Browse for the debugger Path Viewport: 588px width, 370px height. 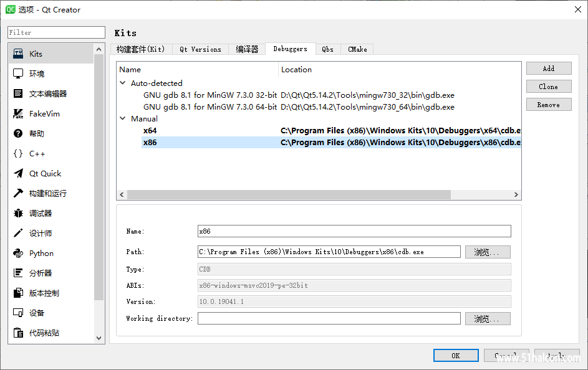pyautogui.click(x=488, y=252)
